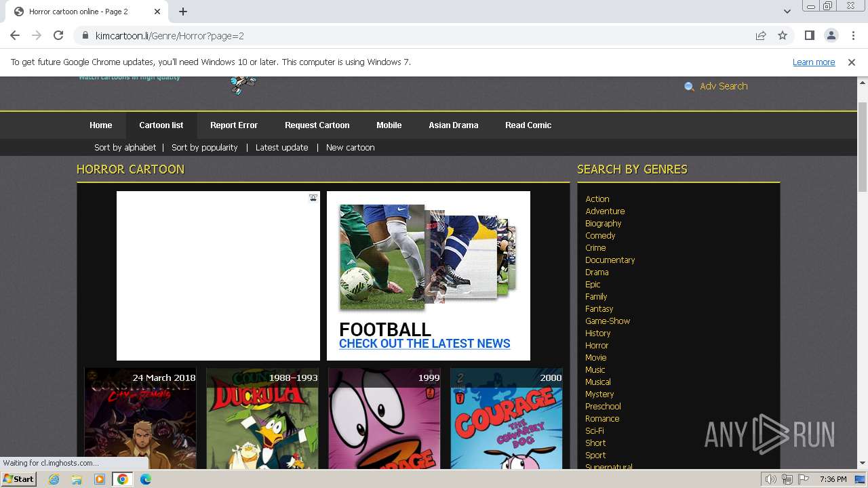The width and height of the screenshot is (868, 488).
Task: Open a new browser tab
Action: tap(183, 12)
